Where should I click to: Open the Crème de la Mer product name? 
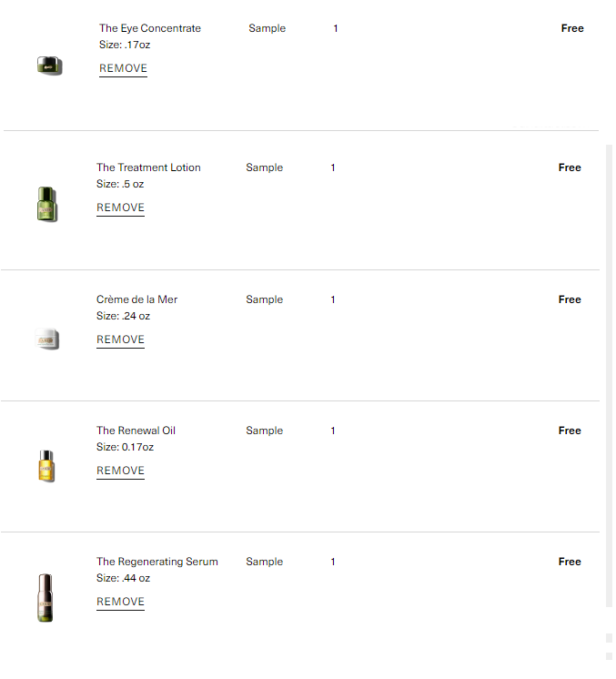[136, 299]
